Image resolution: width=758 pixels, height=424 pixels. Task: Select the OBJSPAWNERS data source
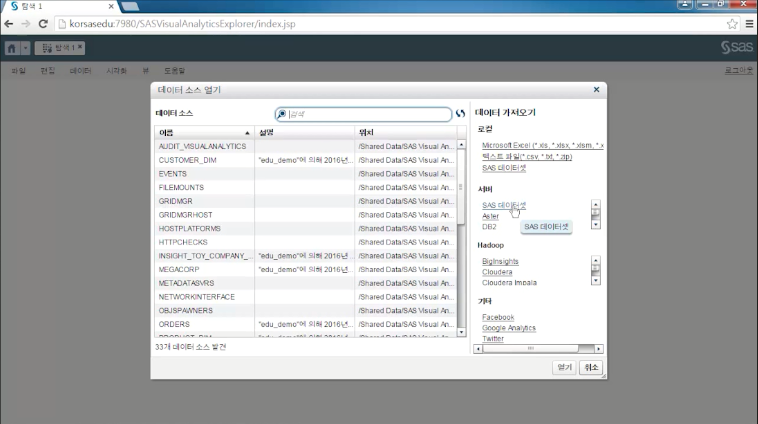pos(306,310)
